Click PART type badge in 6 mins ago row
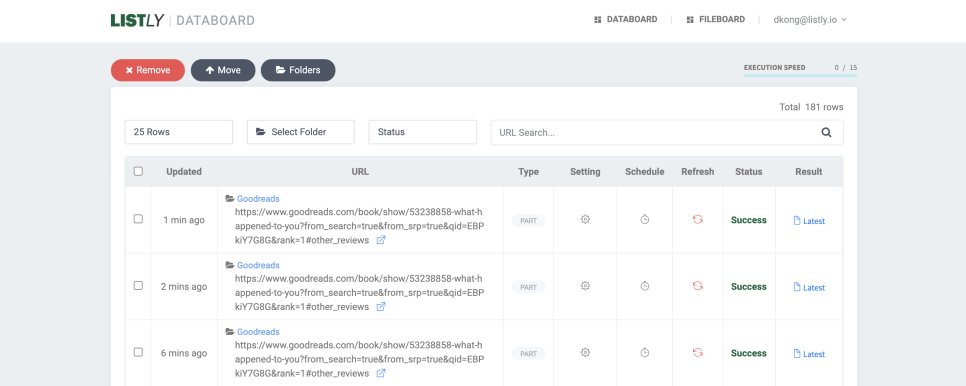This screenshot has width=966, height=386. pyautogui.click(x=528, y=354)
